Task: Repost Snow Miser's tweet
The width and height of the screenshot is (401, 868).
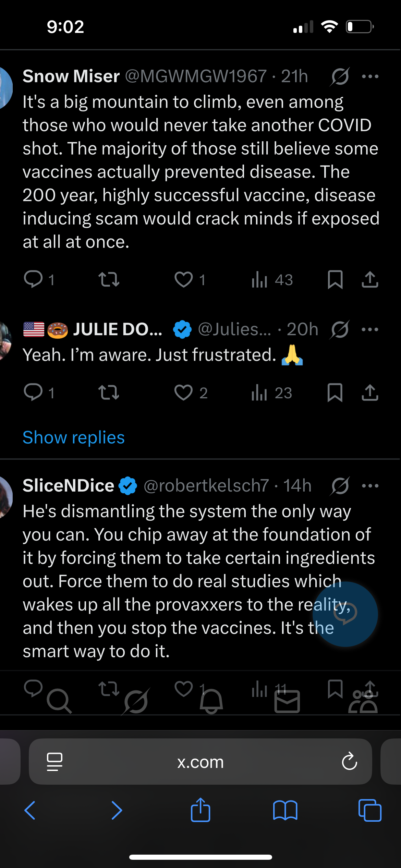Action: click(109, 279)
